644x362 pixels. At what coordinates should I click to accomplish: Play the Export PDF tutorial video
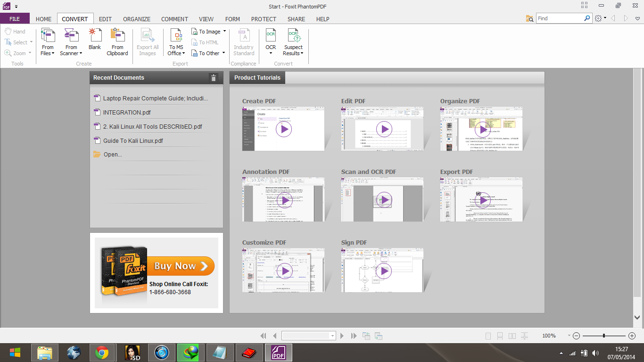(482, 200)
